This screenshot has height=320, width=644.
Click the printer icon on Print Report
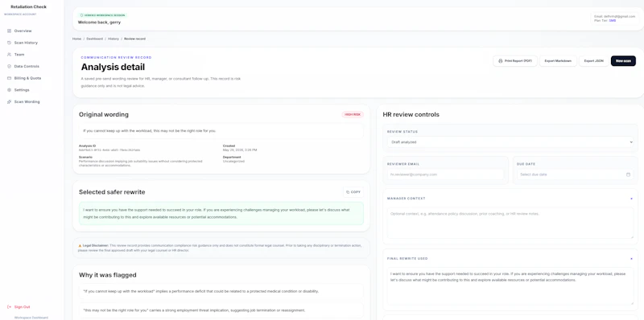point(500,61)
